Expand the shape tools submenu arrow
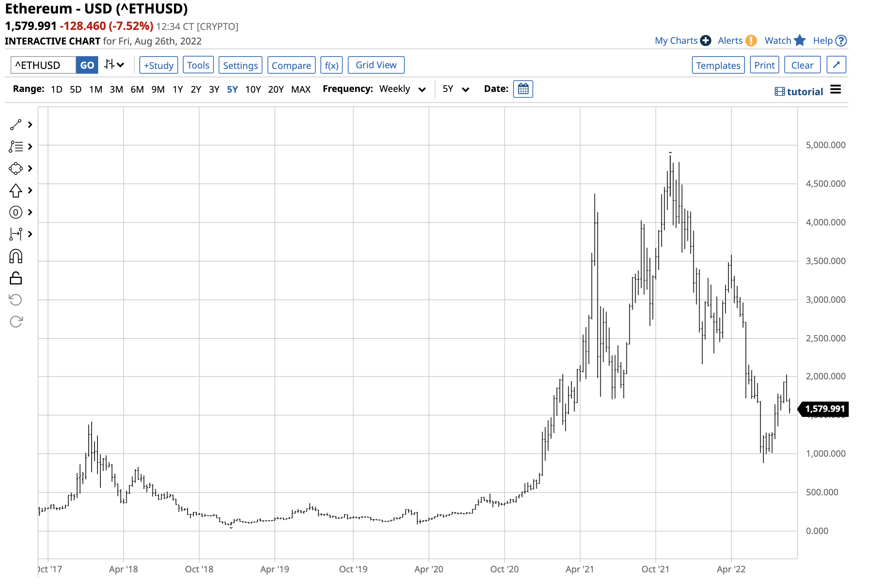Viewport: 873px width, 588px height. coord(30,169)
